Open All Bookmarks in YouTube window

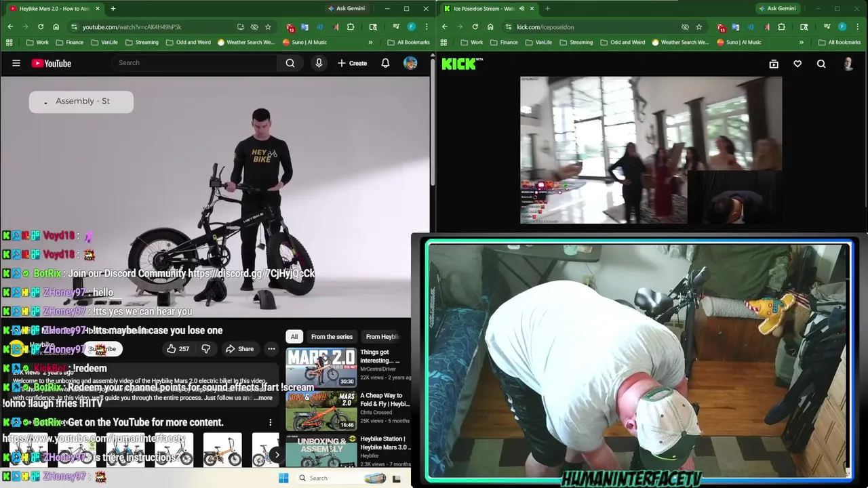click(x=408, y=42)
